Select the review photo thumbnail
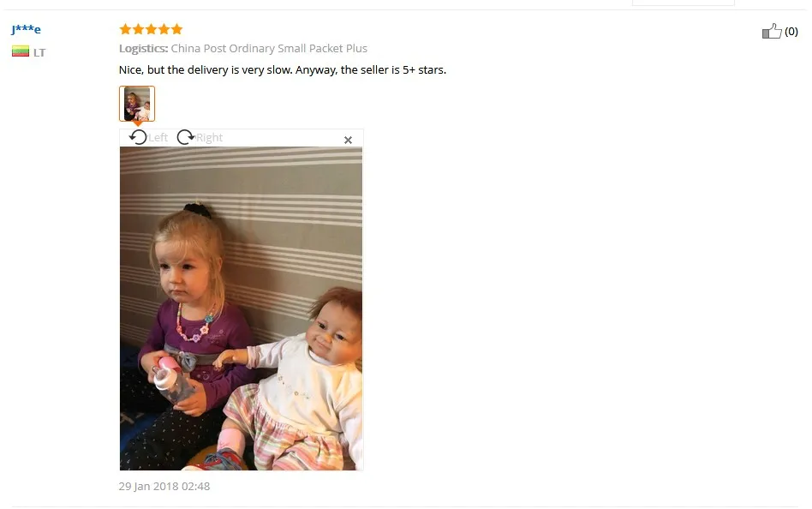Viewport: 812px width, 509px height. coord(137,104)
